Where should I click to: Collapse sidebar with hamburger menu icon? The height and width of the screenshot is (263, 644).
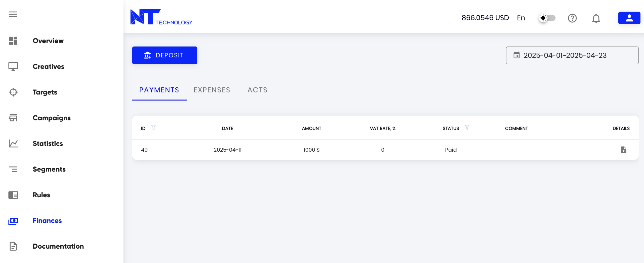pyautogui.click(x=13, y=14)
